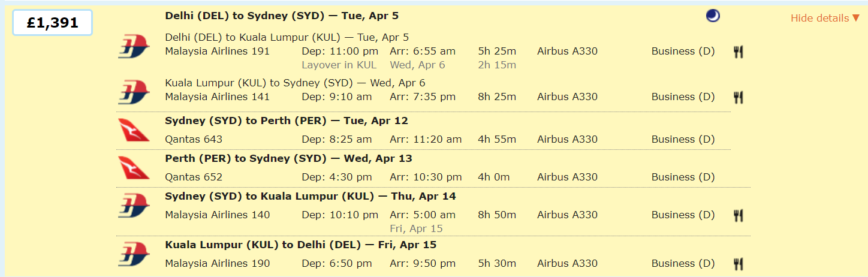
Task: Click Sydney (SYD) to Perth (PER) heading
Action: [x=286, y=121]
